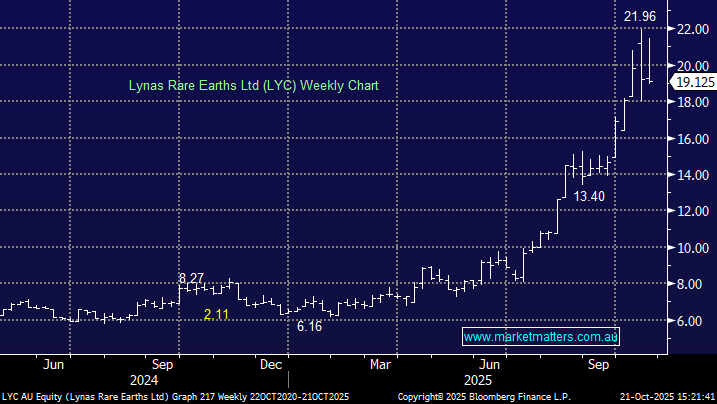Click the 21-Oct-2025 timestamp
Screen dimensions: 717x404
(x=665, y=397)
